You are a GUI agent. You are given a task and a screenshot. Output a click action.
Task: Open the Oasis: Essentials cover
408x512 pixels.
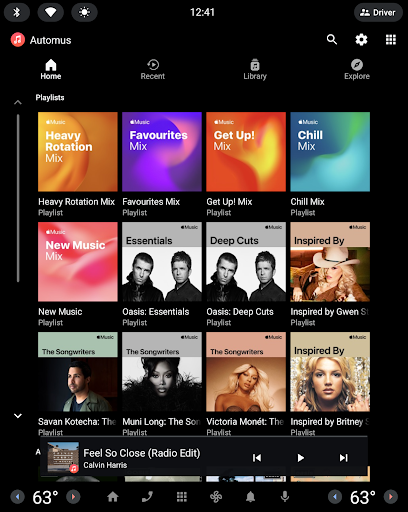click(162, 262)
